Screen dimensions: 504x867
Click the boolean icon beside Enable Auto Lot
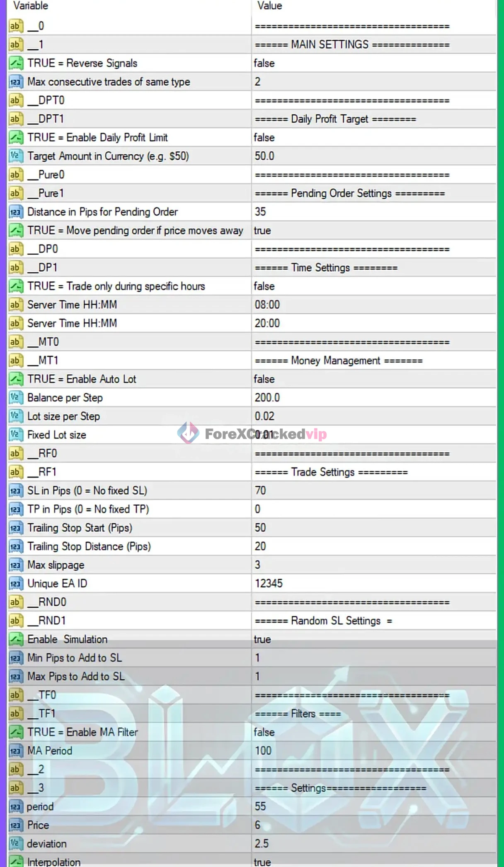point(16,379)
